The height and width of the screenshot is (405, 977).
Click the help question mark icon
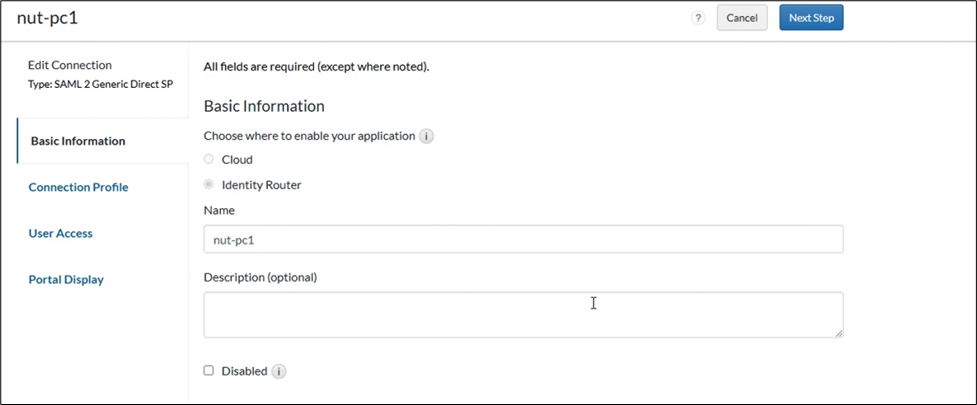point(698,18)
